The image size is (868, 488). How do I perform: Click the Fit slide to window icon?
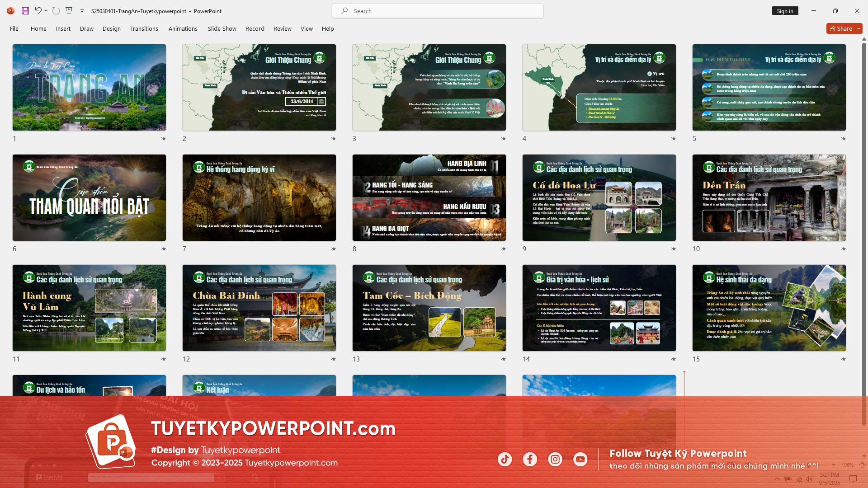[863, 465]
